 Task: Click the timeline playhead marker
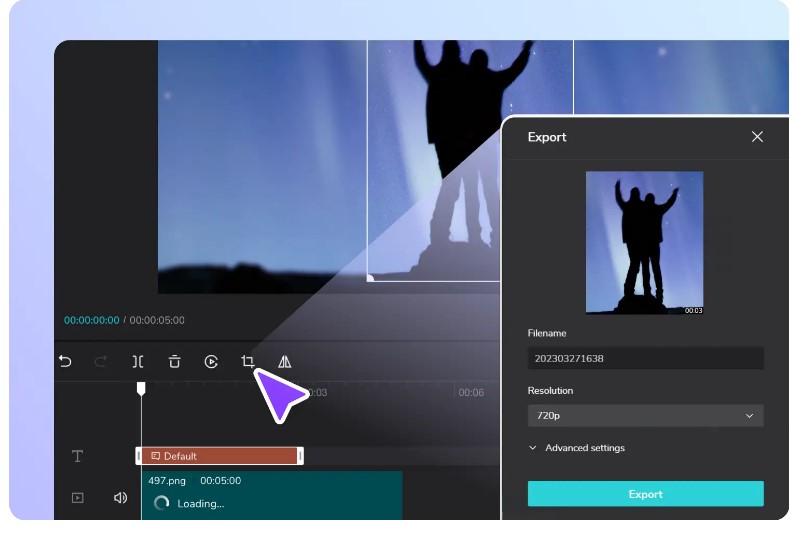141,389
